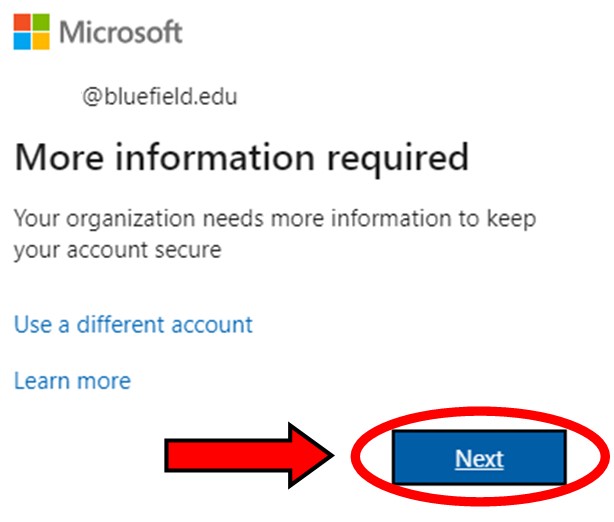Open the 'Learn more' link

(72, 381)
